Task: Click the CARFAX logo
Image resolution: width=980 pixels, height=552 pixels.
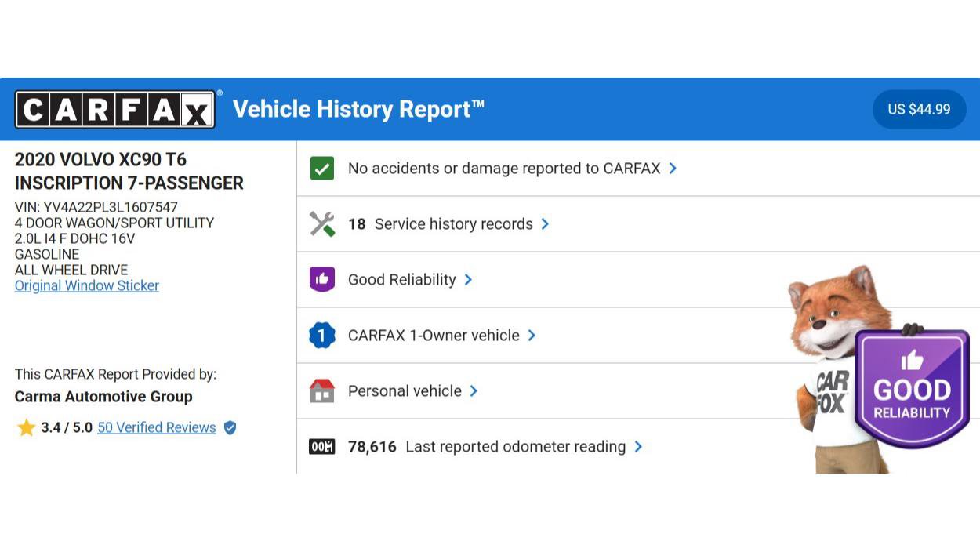Action: point(114,109)
